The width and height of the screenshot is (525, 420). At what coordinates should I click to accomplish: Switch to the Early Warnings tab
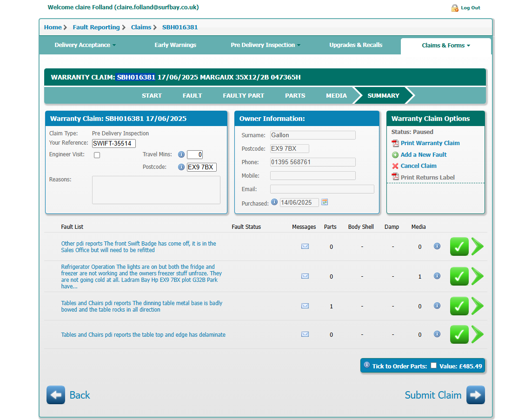pyautogui.click(x=175, y=45)
